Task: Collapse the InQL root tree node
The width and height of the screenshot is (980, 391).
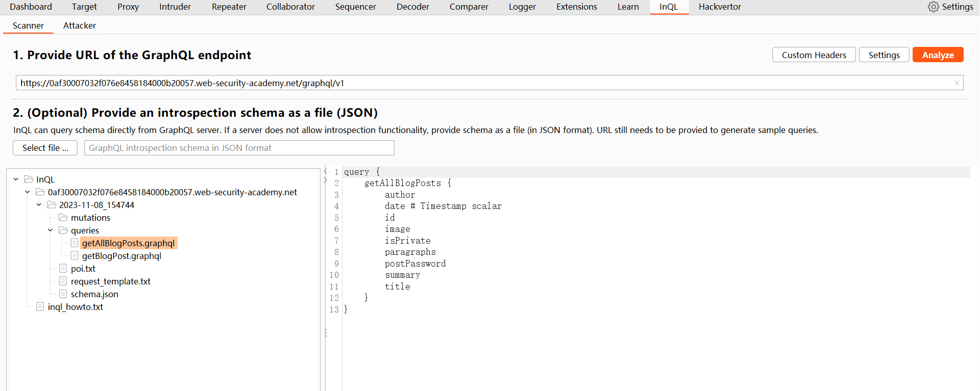Action: (16, 179)
